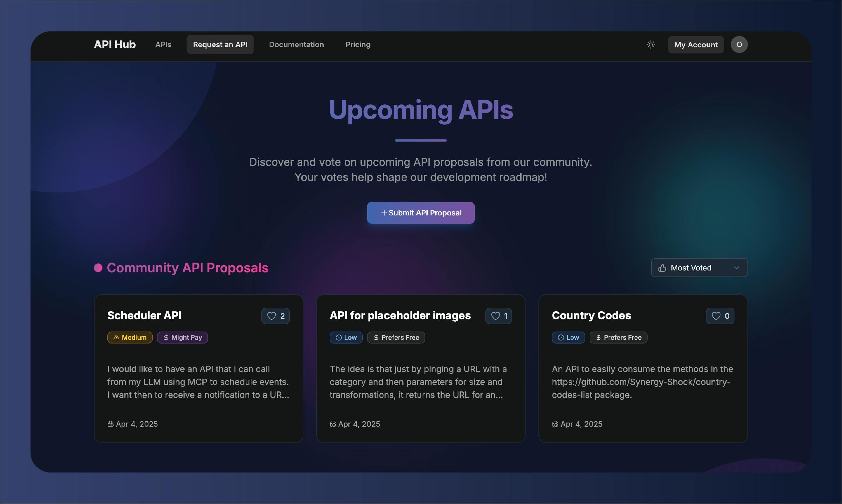The width and height of the screenshot is (842, 504).
Task: Click the My Account button
Action: click(x=696, y=45)
